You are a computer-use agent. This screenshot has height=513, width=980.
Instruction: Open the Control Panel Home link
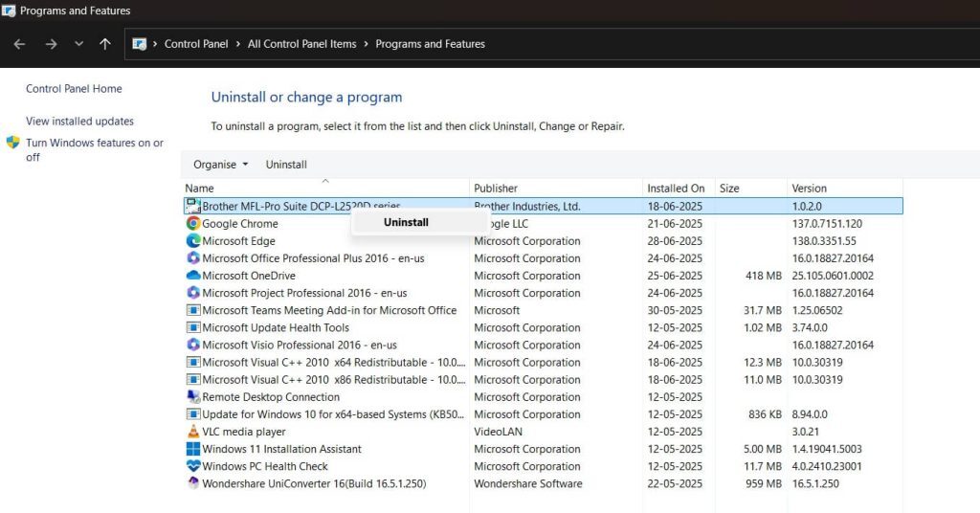coord(74,89)
